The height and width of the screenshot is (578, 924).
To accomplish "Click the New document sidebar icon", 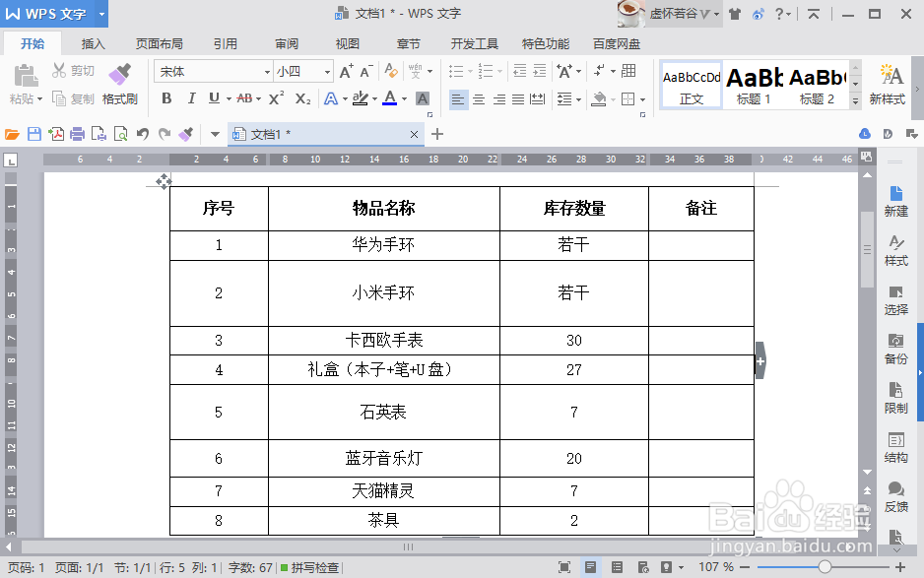I will click(x=895, y=202).
